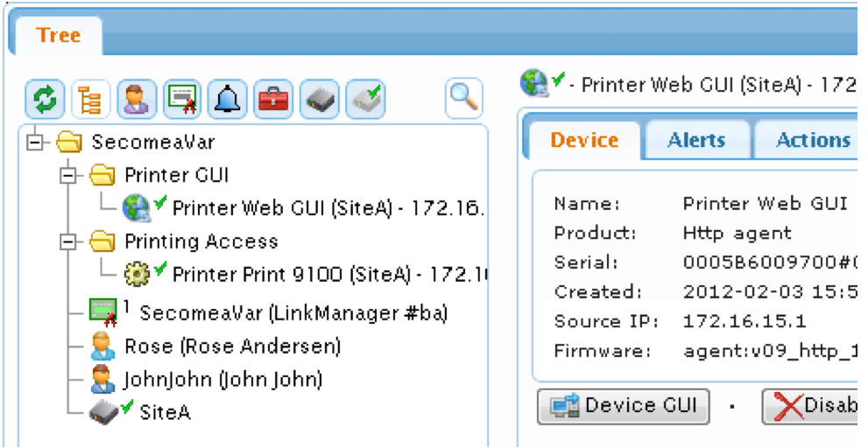Collapse the SecomeaVar root folder

[x=35, y=143]
